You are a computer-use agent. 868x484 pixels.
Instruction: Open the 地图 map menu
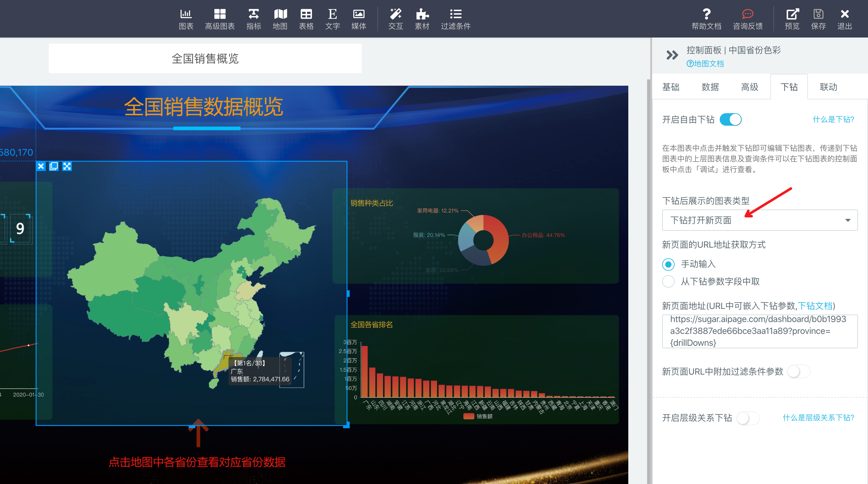[x=280, y=19]
